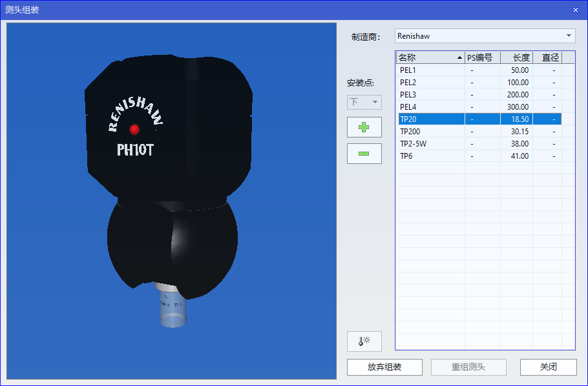Viewport: 588px width, 386px height.
Task: Select the TP20 row
Action: point(479,119)
